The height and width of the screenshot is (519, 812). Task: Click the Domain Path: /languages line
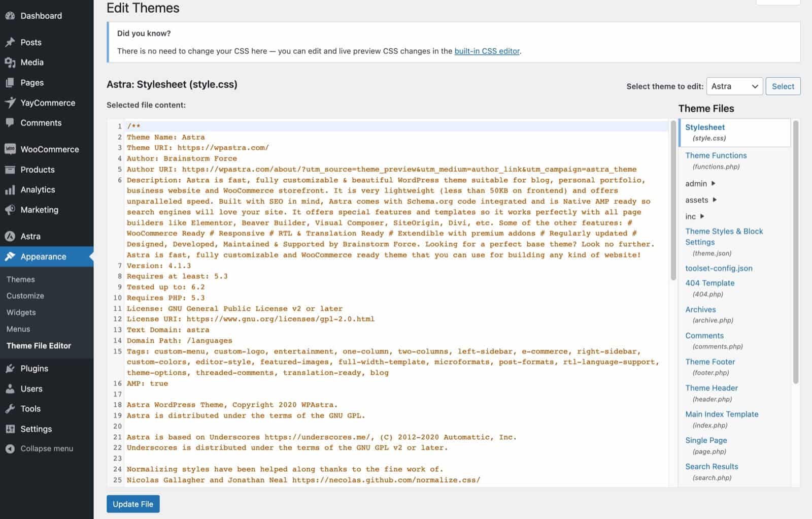(180, 340)
